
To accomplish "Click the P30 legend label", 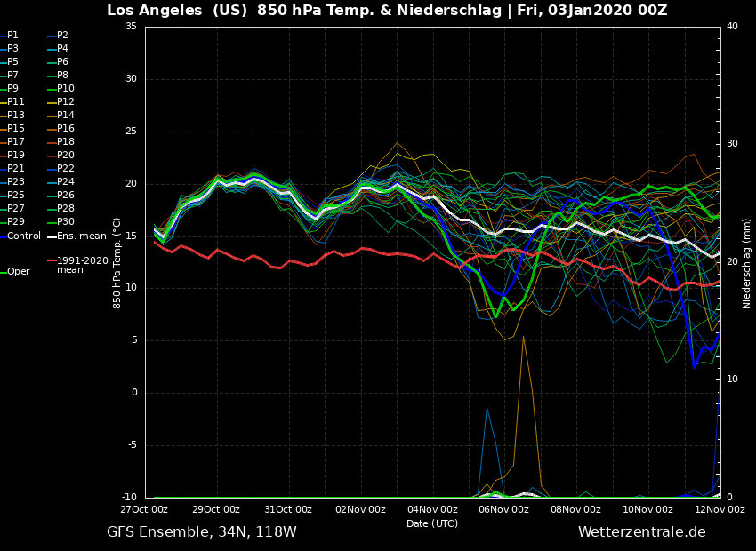I will [x=65, y=222].
